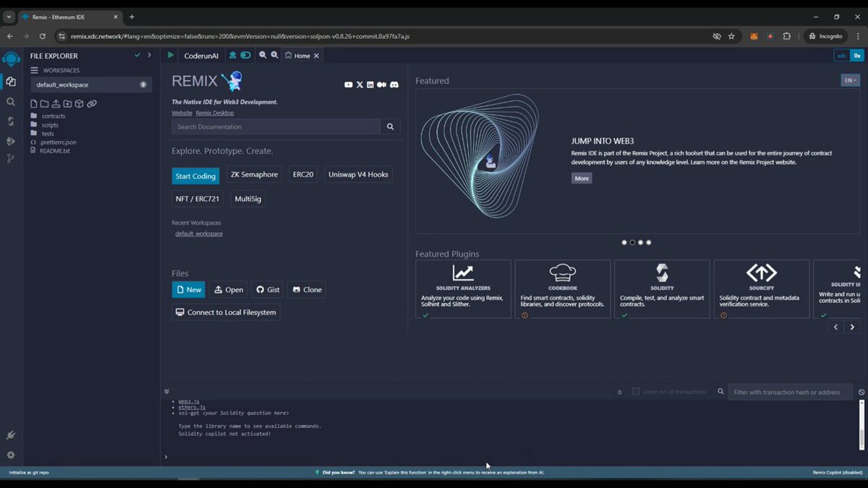The width and height of the screenshot is (868, 488).
Task: Open Deploy & run transactions sidebar icon
Action: 11,141
